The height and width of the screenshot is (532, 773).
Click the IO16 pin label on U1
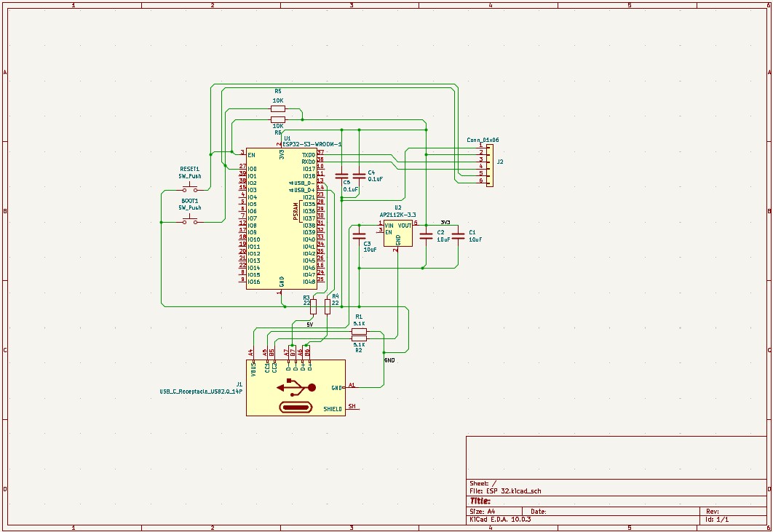click(254, 282)
